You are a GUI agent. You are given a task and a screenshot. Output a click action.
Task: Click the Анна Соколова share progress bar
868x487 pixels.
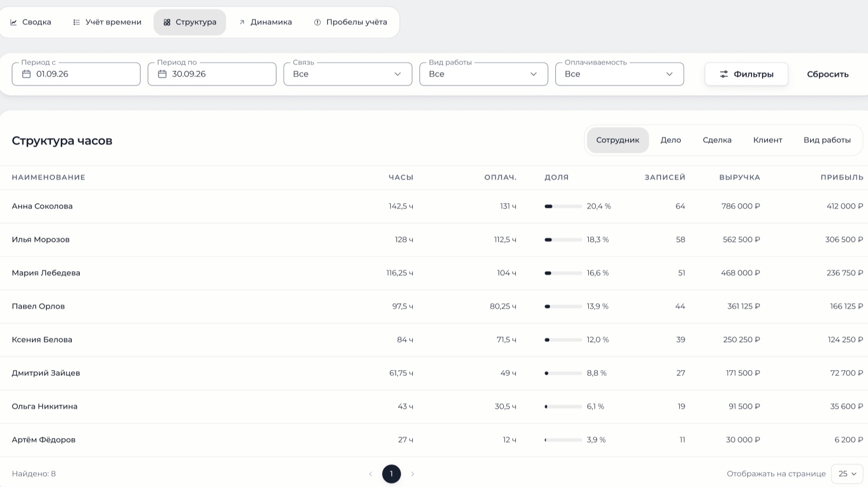pos(563,206)
